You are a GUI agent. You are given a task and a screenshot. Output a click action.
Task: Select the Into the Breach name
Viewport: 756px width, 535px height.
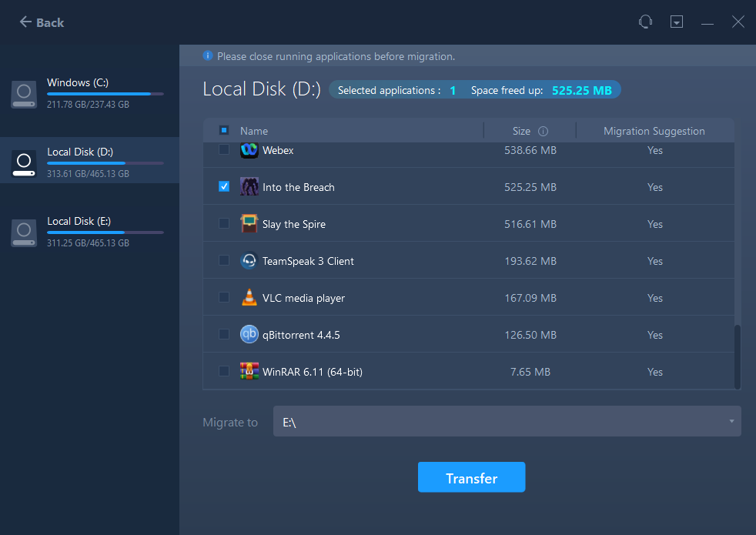299,187
